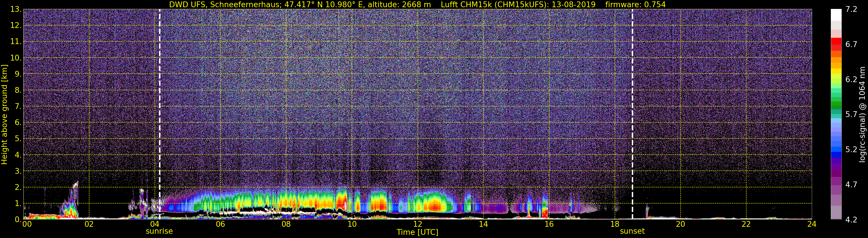
Task: Click the colorbar value '6.2'
Action: [851, 80]
